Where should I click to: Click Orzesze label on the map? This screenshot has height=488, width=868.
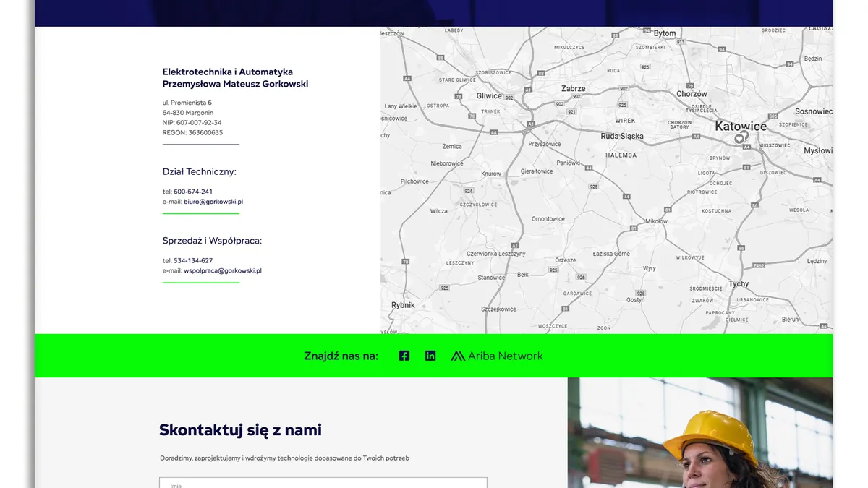coord(566,260)
